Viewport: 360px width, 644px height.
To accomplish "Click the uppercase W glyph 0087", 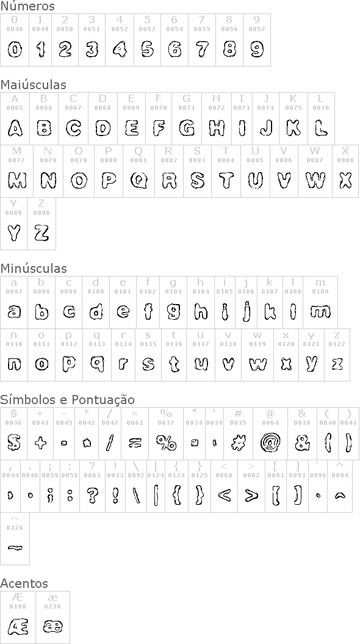I will pyautogui.click(x=315, y=172).
